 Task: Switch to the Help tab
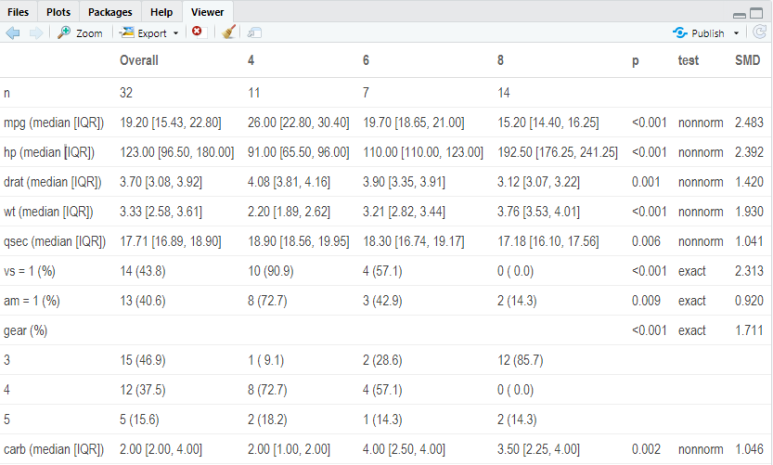tap(161, 12)
